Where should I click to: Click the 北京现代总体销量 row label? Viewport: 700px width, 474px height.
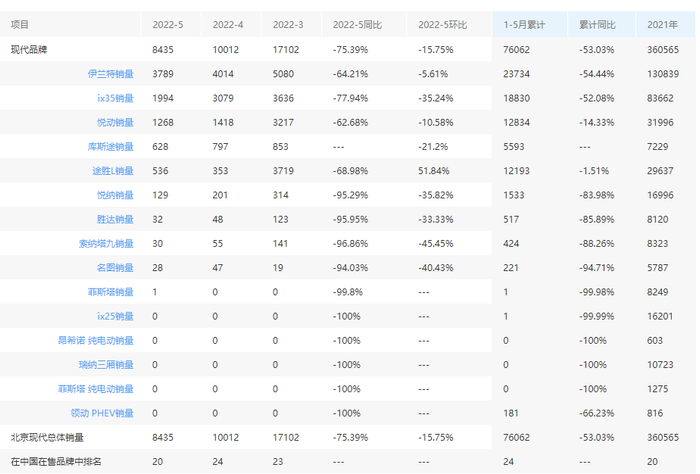point(47,437)
